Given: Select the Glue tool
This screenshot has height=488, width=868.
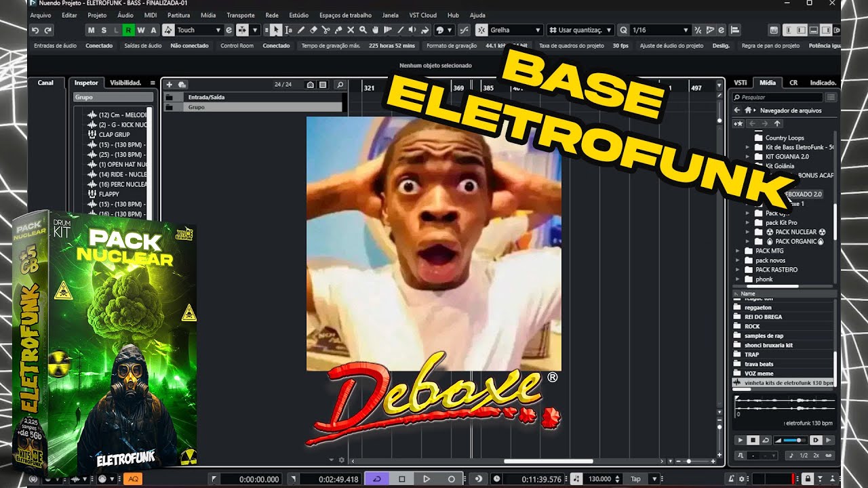Looking at the screenshot, I should point(338,30).
